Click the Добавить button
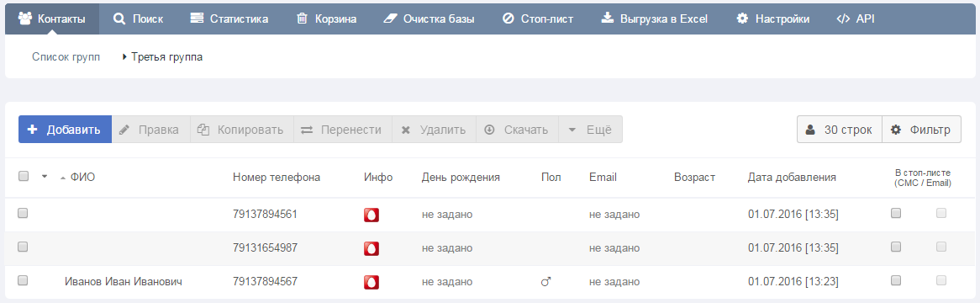This screenshot has width=980, height=303. click(x=65, y=130)
